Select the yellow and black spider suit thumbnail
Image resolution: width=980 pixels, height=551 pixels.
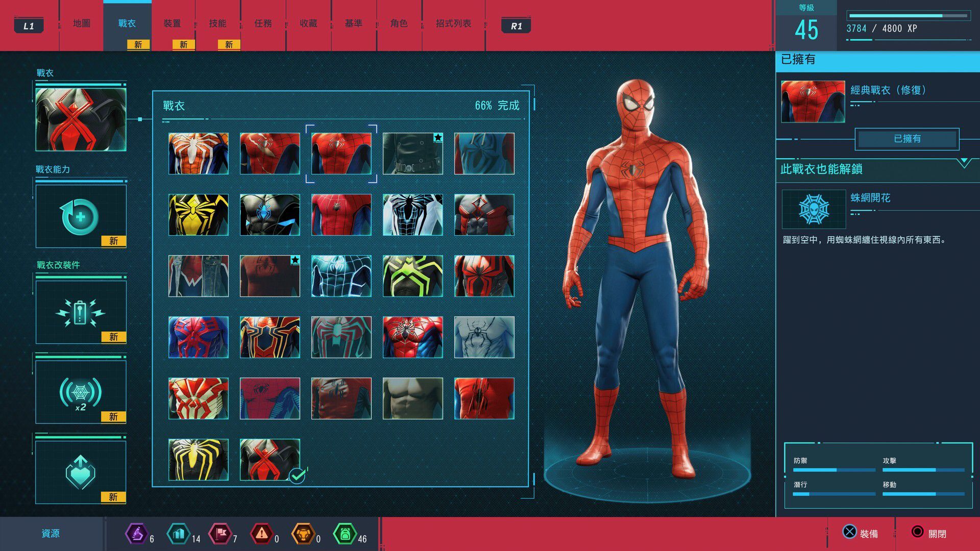pos(199,215)
